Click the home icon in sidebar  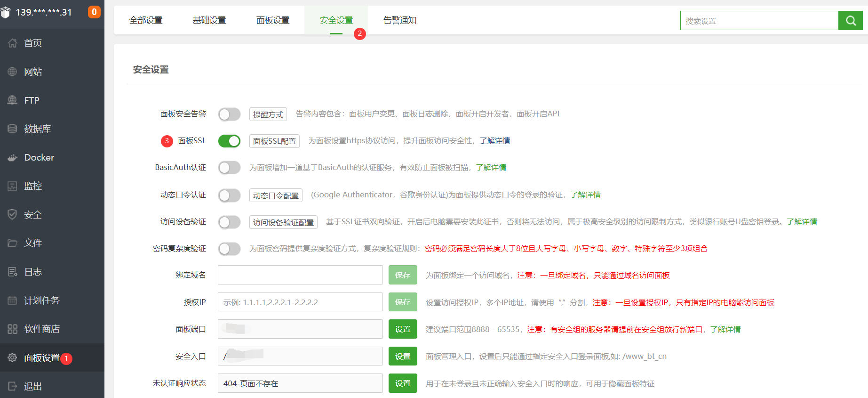[x=12, y=43]
